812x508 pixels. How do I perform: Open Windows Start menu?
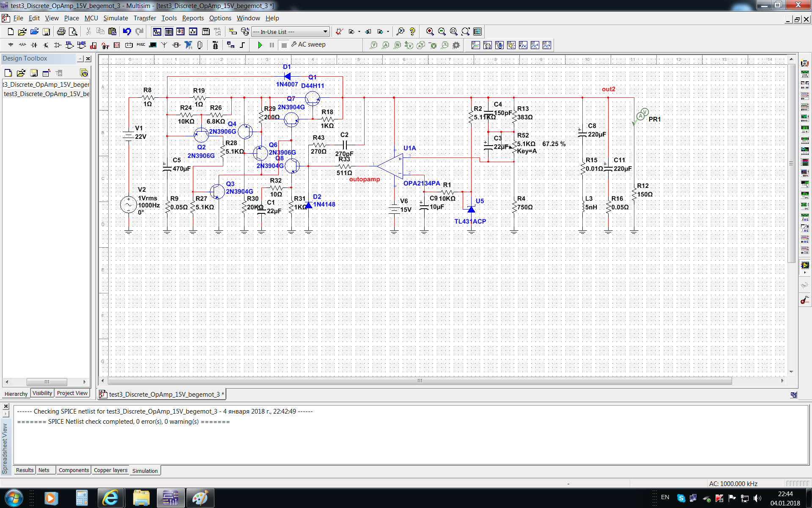(13, 498)
